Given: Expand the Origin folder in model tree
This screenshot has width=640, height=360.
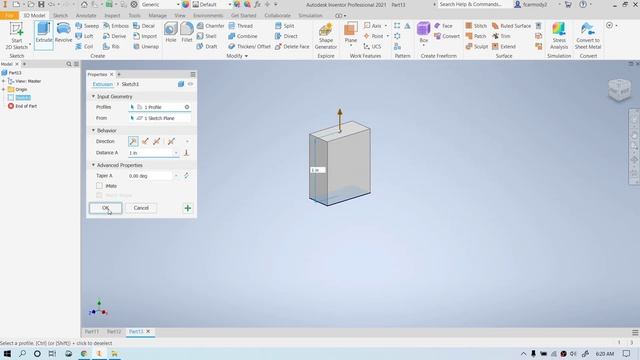Looking at the screenshot, I should point(4,89).
